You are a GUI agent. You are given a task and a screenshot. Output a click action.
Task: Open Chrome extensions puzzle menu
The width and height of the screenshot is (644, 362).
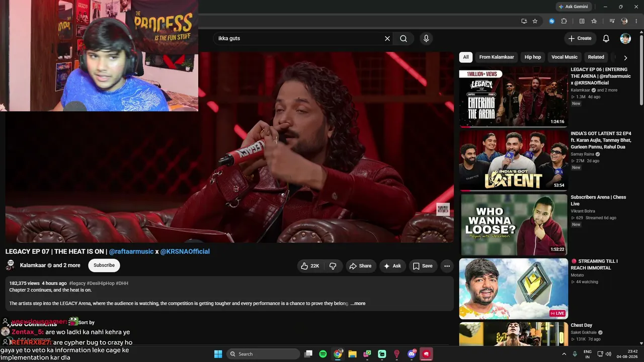click(x=564, y=21)
